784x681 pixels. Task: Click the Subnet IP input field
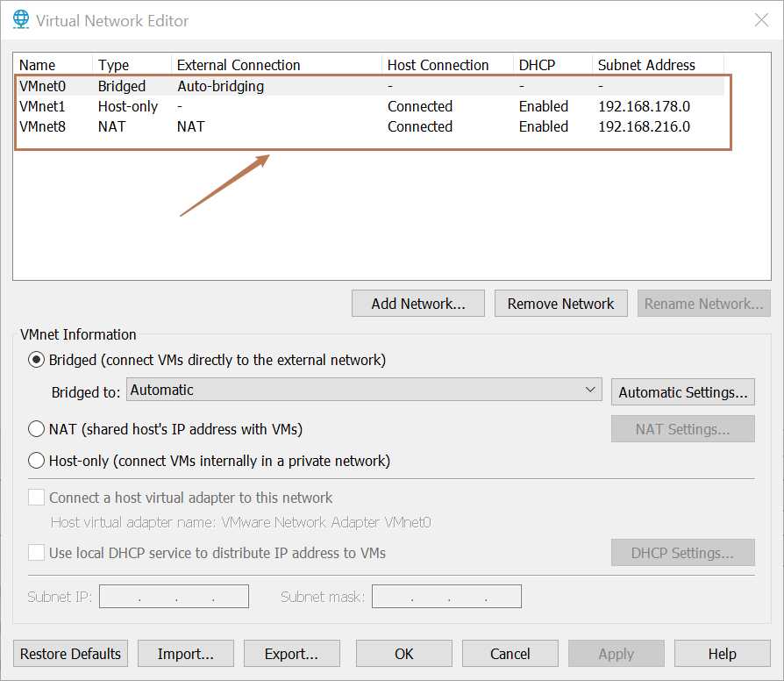click(174, 597)
